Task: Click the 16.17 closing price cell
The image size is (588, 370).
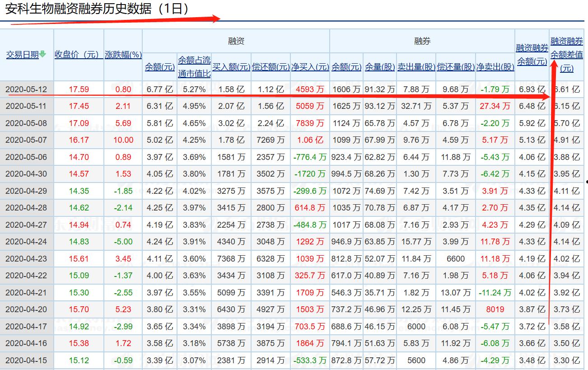Action: 79,140
